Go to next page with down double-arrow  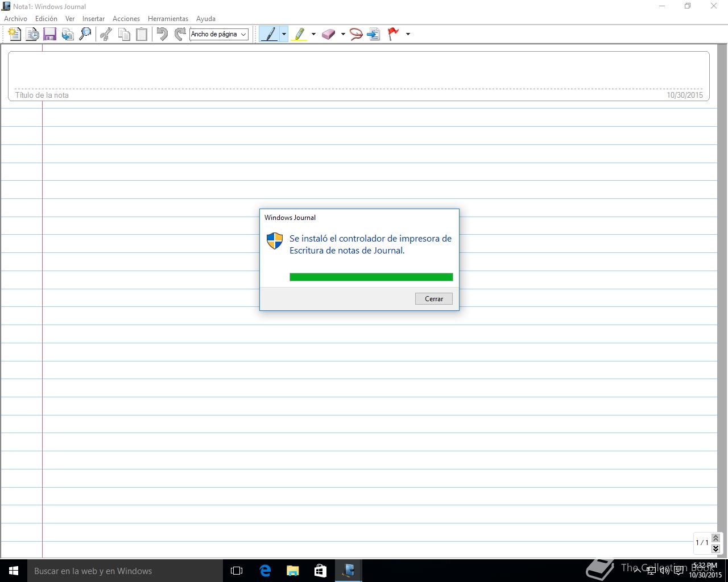(x=715, y=548)
